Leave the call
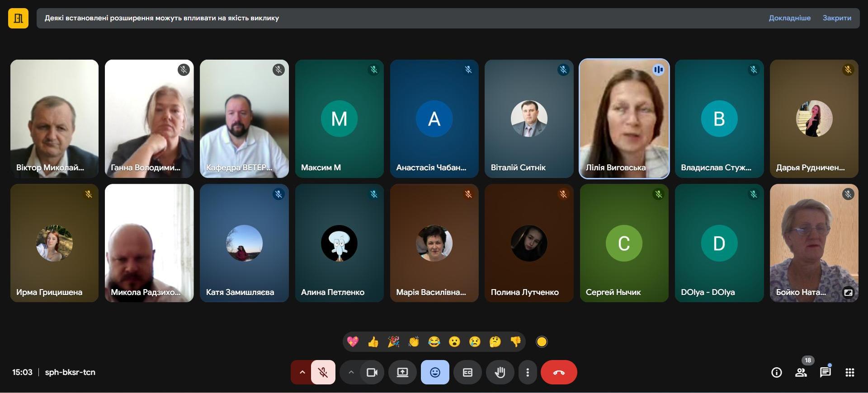This screenshot has height=393, width=868. coord(559,372)
